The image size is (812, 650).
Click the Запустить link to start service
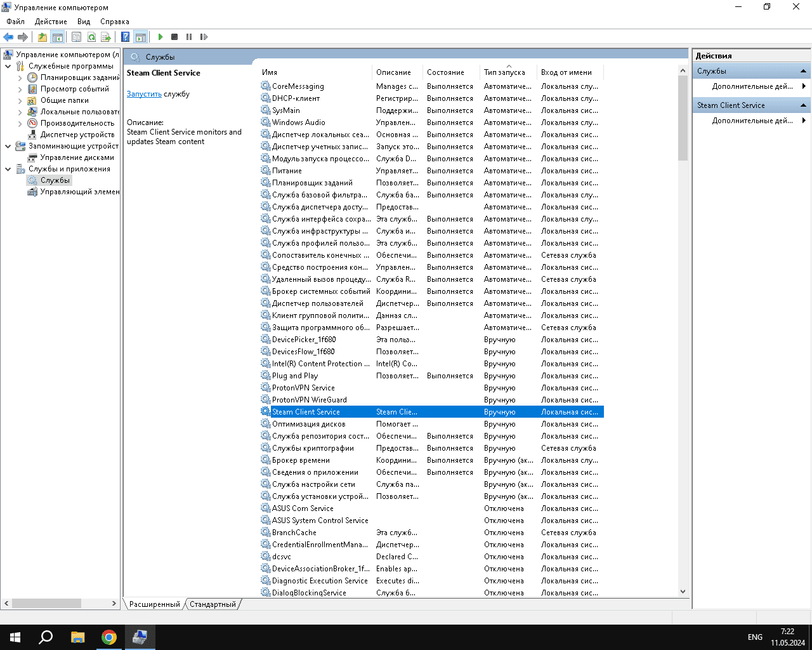(x=144, y=94)
